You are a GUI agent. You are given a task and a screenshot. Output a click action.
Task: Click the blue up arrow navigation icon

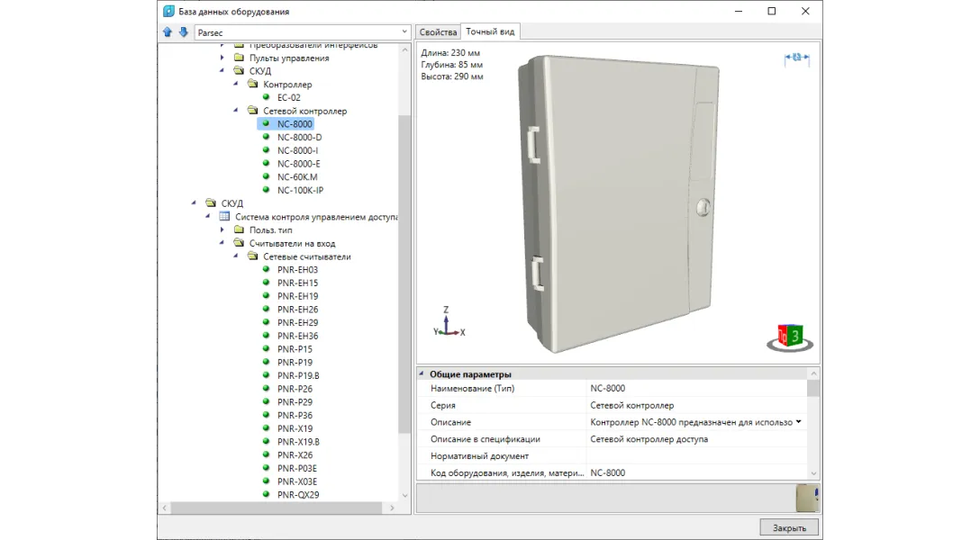(168, 32)
